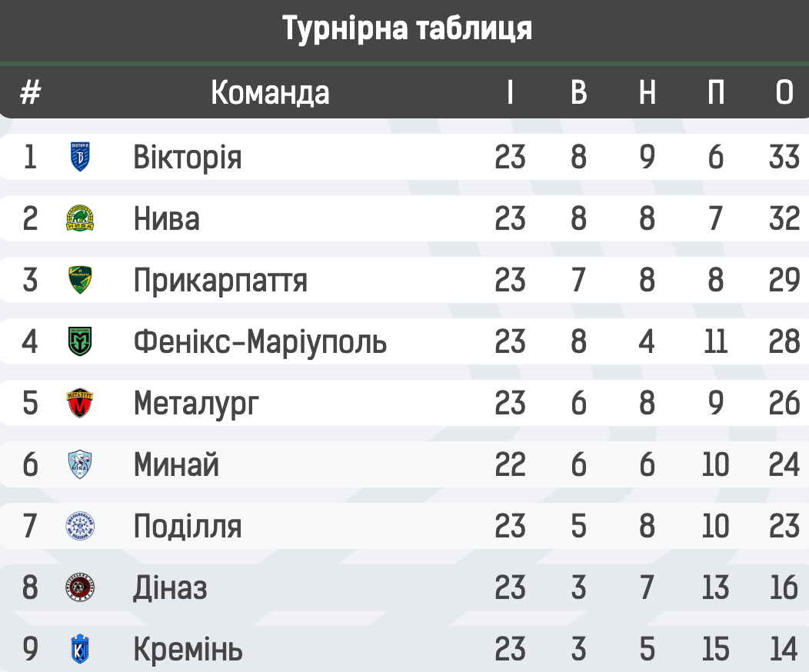
Task: Click Вікторія's 33 points value
Action: click(784, 157)
